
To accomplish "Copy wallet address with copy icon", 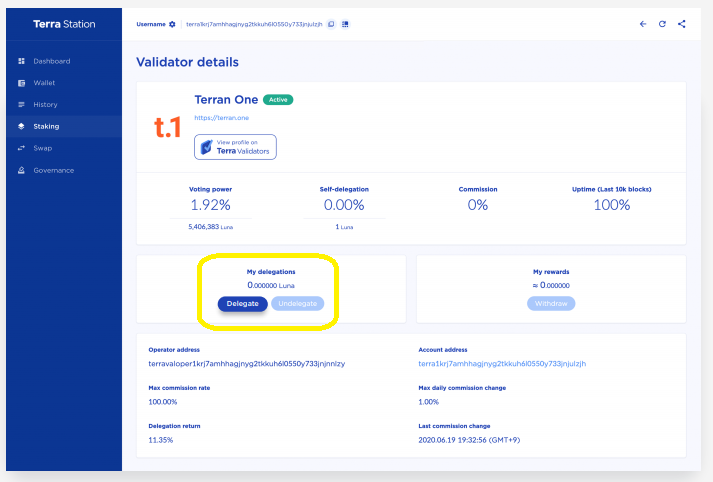I will tap(331, 24).
